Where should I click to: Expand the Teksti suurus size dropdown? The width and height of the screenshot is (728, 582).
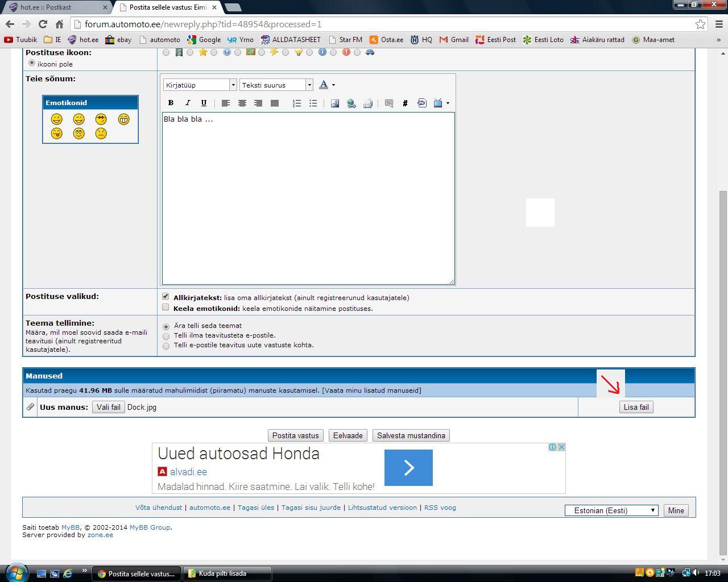coord(276,85)
